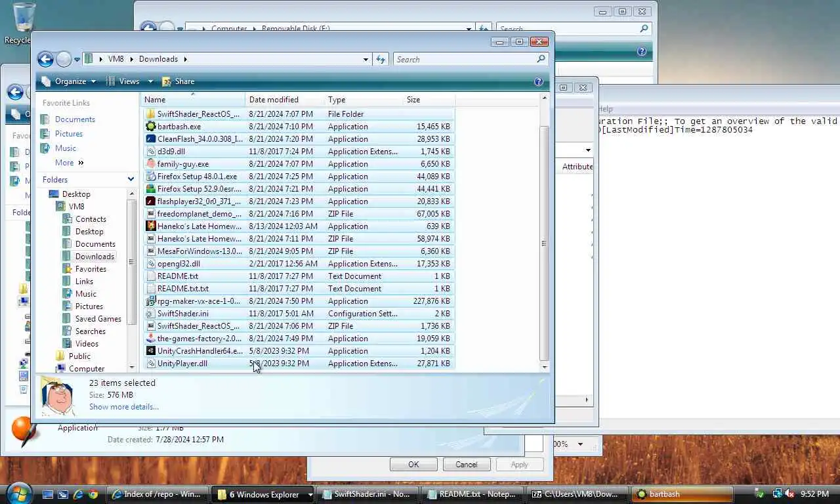Select the d3d9.dll file icon
This screenshot has width=840, height=504.
click(x=151, y=152)
